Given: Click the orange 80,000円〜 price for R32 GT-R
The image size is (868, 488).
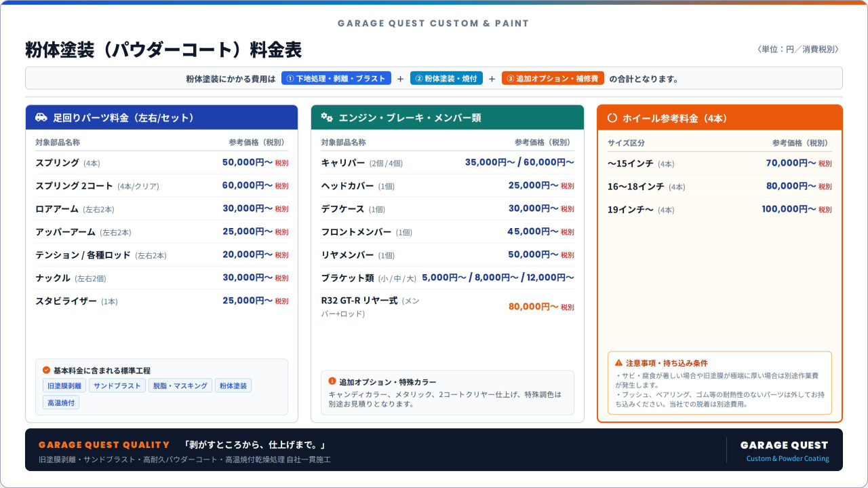Looking at the screenshot, I should [x=534, y=307].
